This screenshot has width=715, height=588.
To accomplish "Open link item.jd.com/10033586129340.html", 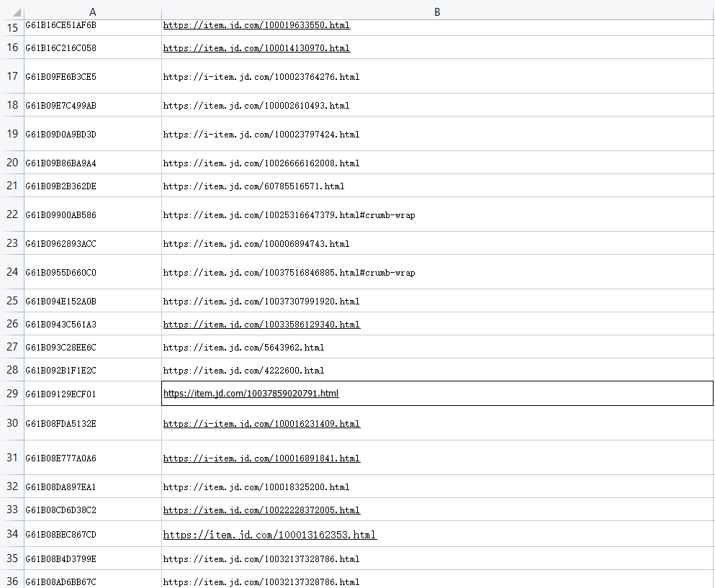I will point(261,324).
